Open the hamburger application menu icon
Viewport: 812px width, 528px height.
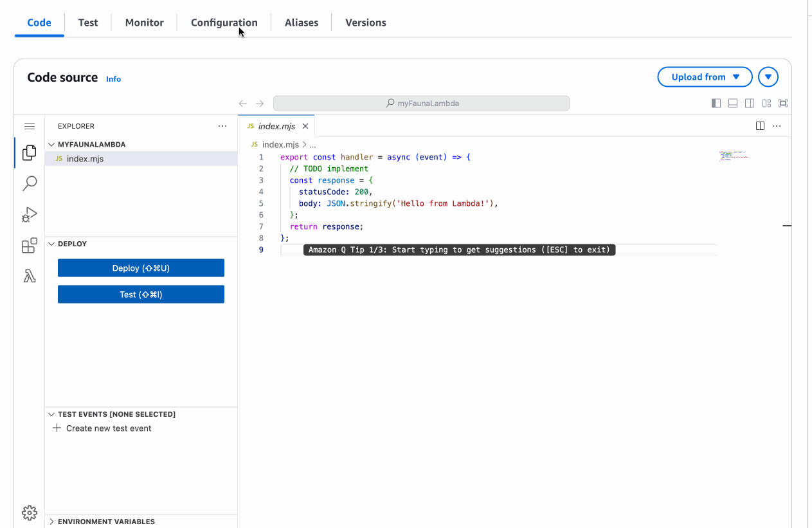pos(30,127)
